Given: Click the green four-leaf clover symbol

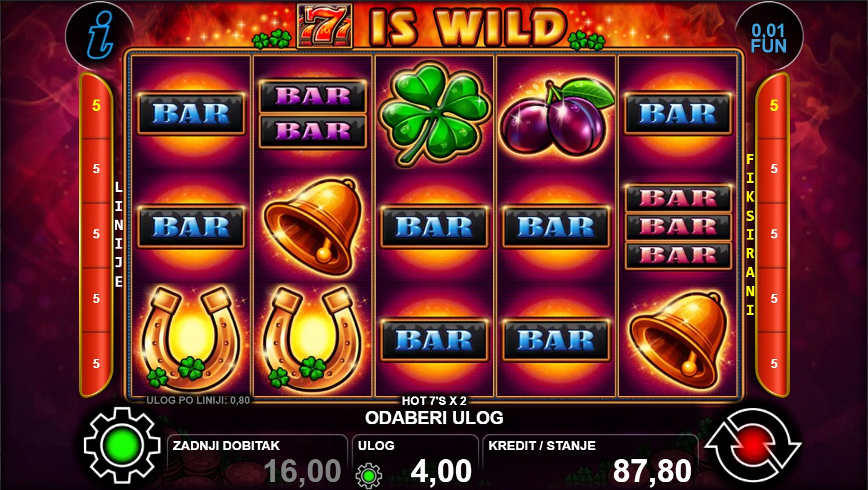Looking at the screenshot, I should point(435,115).
